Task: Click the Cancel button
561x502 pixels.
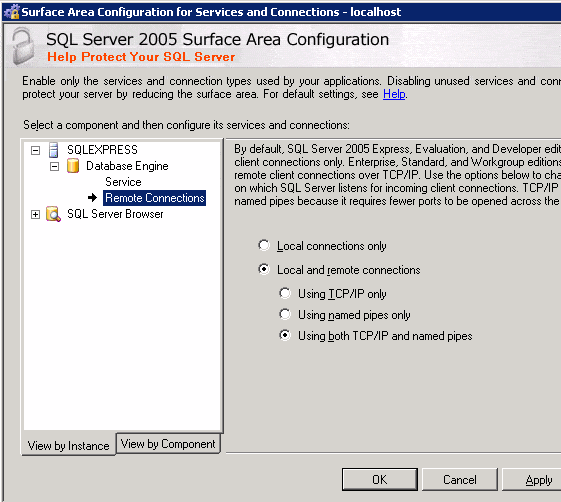Action: 460,479
